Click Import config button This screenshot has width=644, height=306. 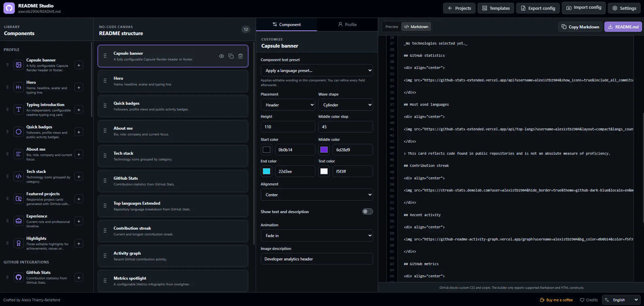point(584,7)
